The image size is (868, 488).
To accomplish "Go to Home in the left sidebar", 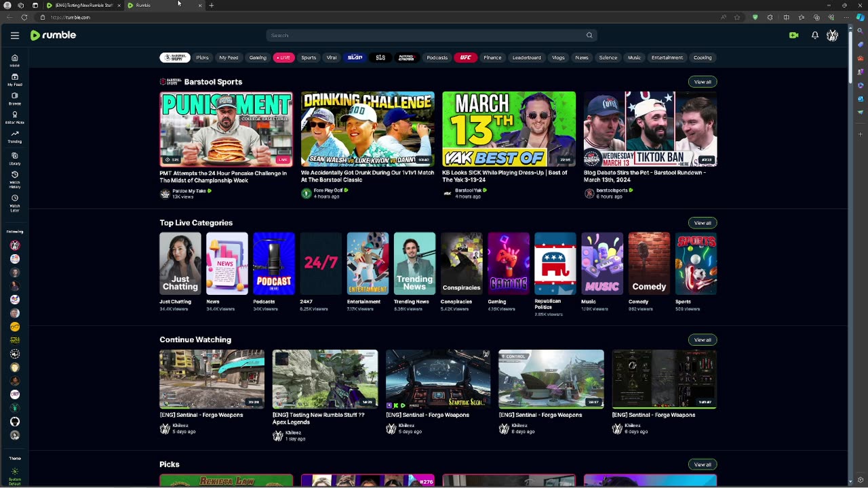I will coord(15,60).
